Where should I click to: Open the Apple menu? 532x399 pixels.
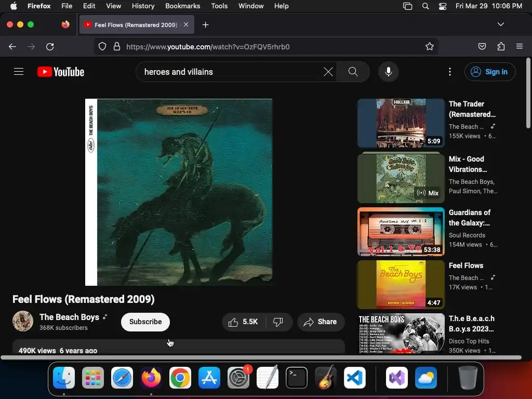(14, 6)
